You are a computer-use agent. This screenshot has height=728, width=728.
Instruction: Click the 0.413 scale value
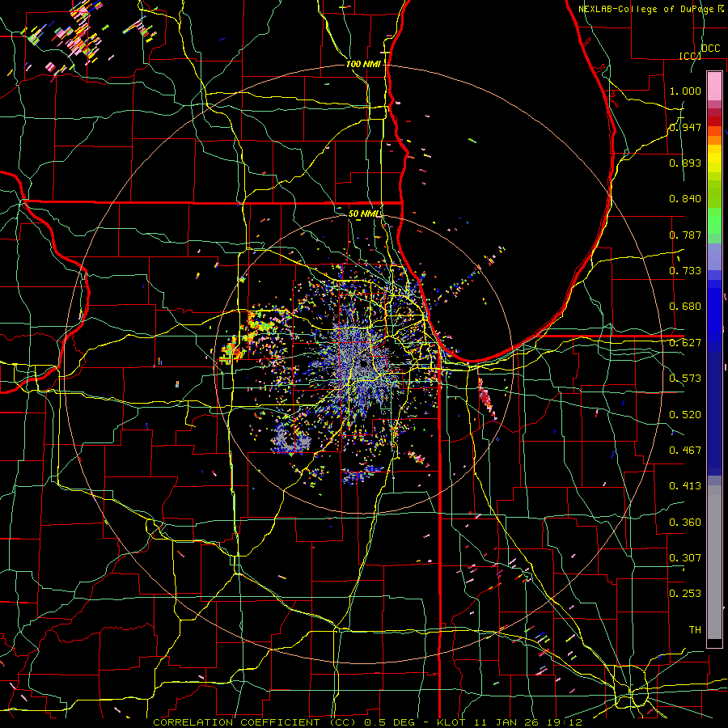pyautogui.click(x=685, y=486)
